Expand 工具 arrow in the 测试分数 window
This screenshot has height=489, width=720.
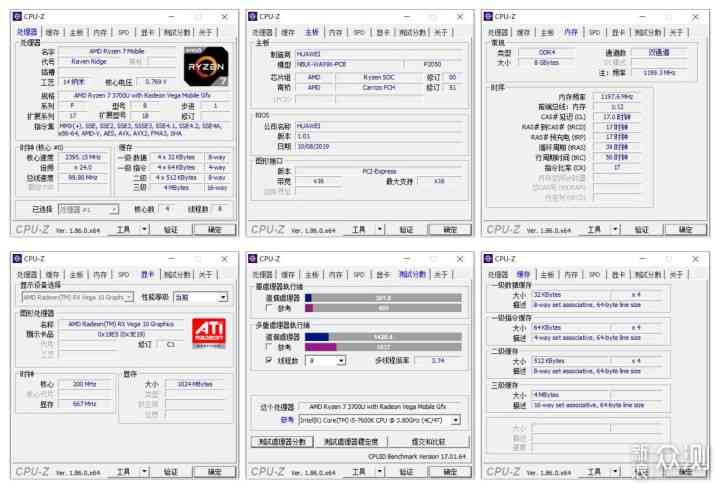click(380, 472)
